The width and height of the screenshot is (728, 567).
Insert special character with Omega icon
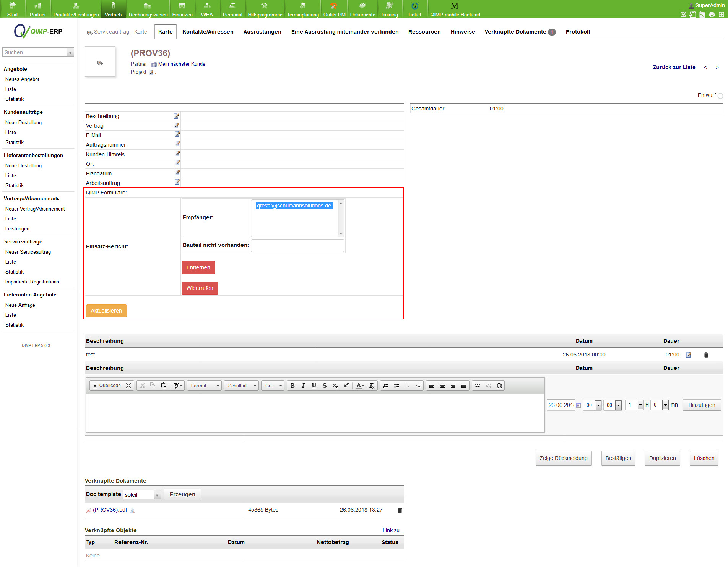499,386
